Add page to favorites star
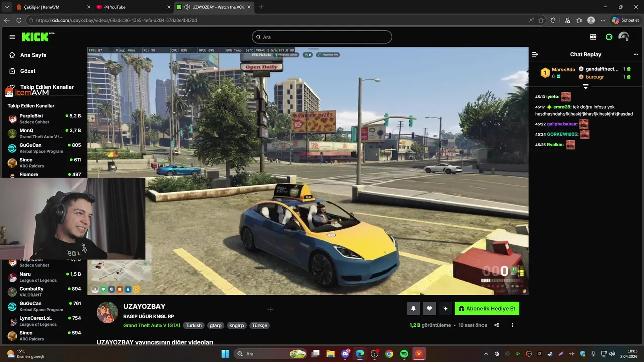This screenshot has height=362, width=644. [x=541, y=20]
